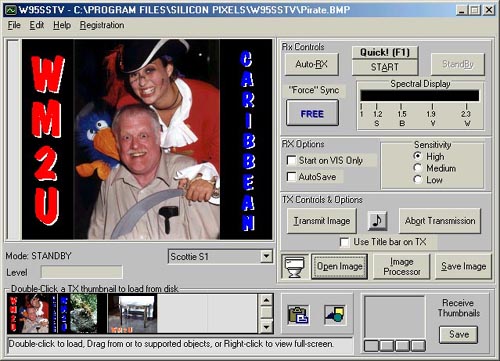500x361 pixels.
Task: Click the Auto-RX button
Action: (x=312, y=64)
